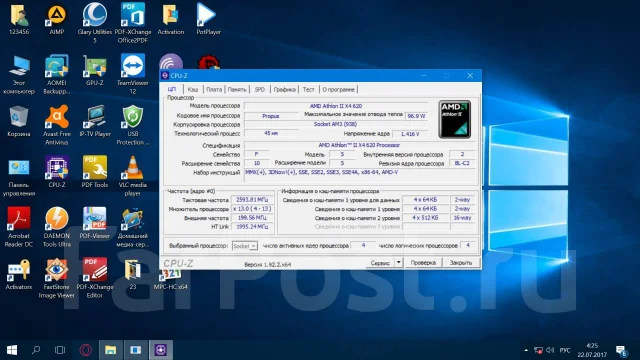
Task: Open Acrobat Reader DC shortcut
Action: point(19,228)
